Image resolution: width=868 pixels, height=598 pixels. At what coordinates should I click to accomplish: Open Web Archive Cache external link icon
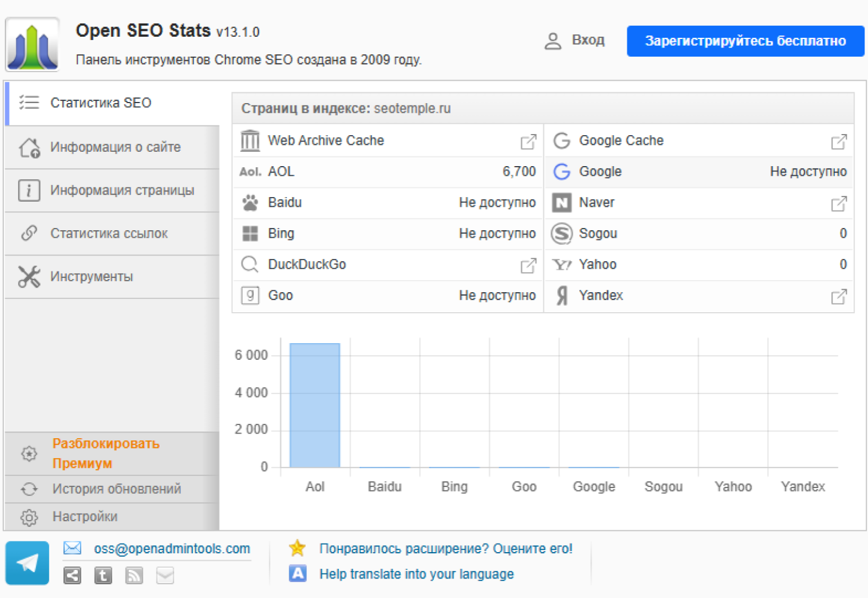(x=528, y=141)
